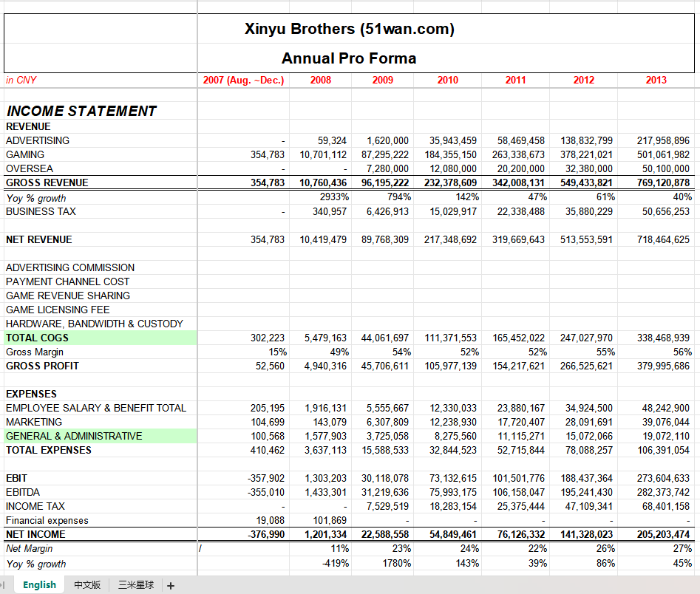Click the 'INCOME STATEMENT' heading cell

click(x=81, y=111)
